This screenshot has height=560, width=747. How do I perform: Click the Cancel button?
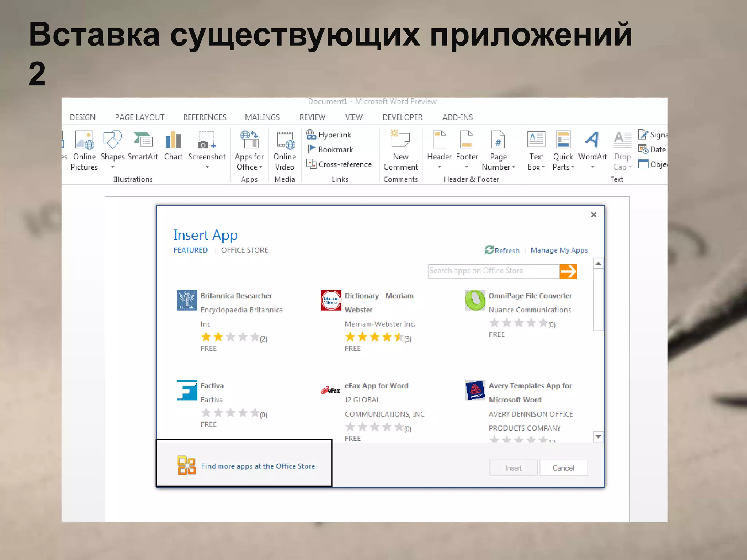(563, 468)
